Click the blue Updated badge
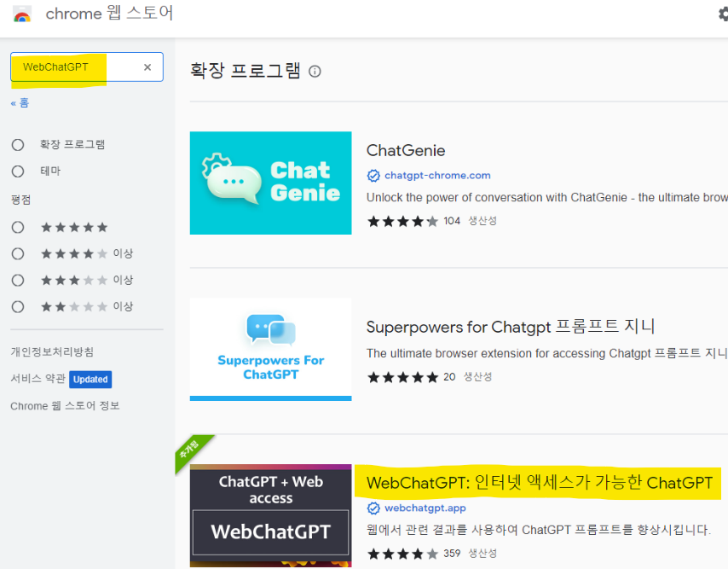The image size is (728, 569). tap(90, 380)
